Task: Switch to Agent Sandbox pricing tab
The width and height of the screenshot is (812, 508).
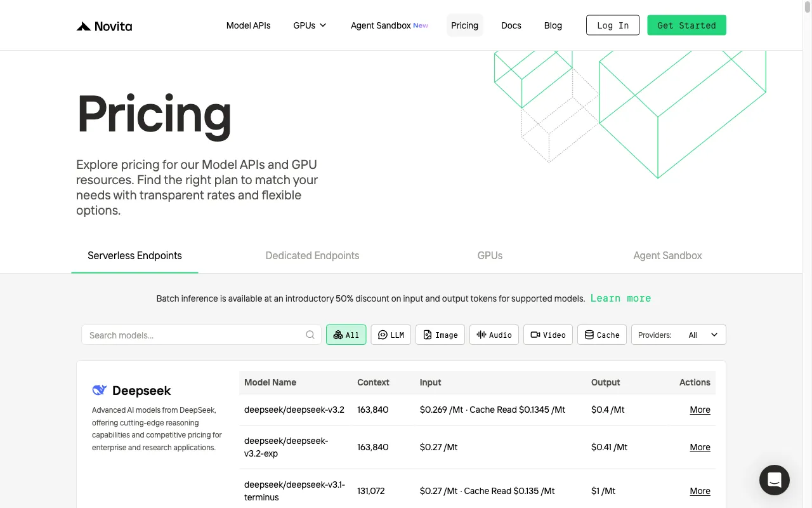Action: pos(667,255)
